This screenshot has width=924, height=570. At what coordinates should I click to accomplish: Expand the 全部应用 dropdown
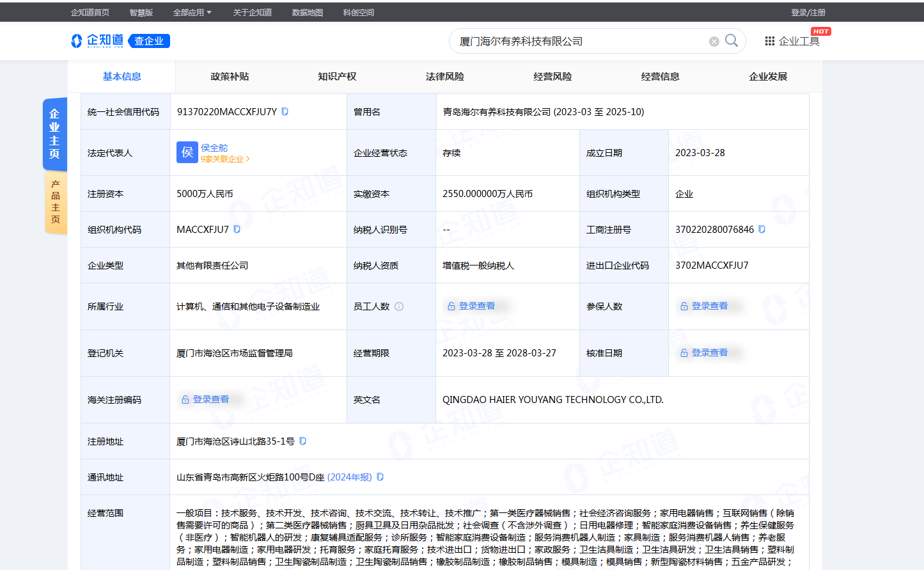192,12
